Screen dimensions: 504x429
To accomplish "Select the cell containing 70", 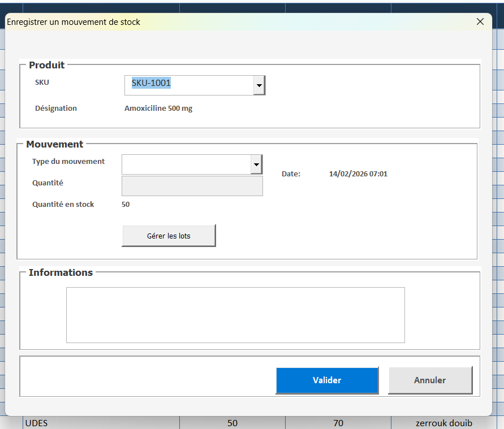I will pyautogui.click(x=338, y=423).
